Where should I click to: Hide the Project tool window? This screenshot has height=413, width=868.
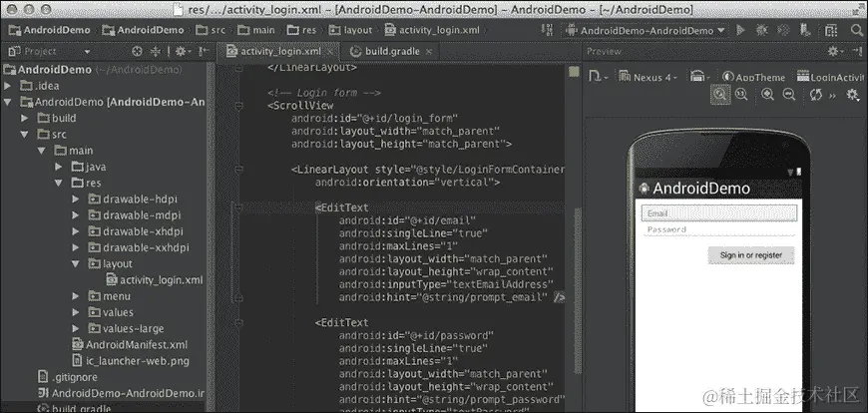coord(204,52)
